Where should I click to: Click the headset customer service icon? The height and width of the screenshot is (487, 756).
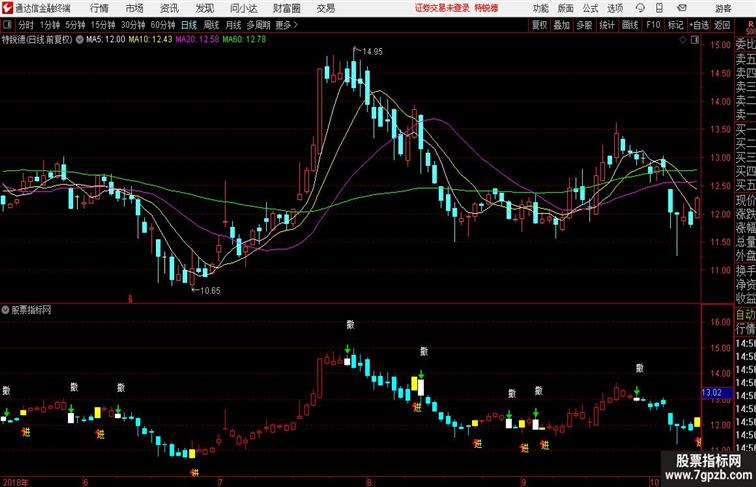(x=640, y=8)
